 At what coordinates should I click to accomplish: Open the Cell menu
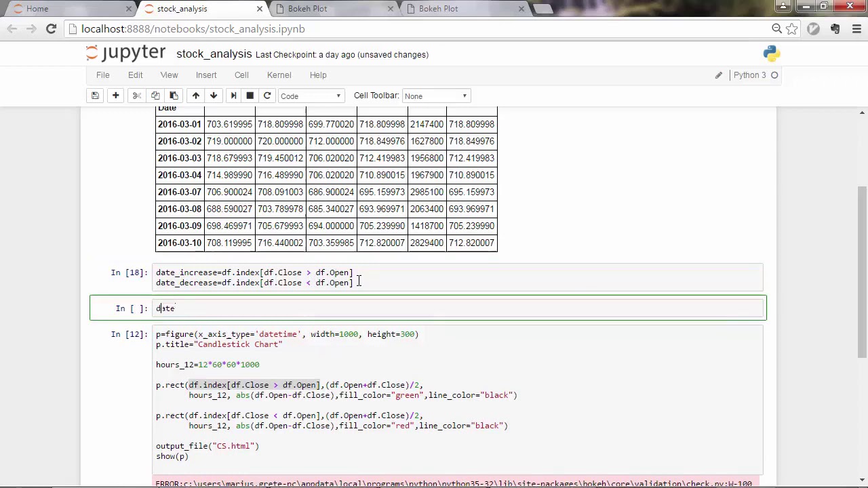coord(241,75)
